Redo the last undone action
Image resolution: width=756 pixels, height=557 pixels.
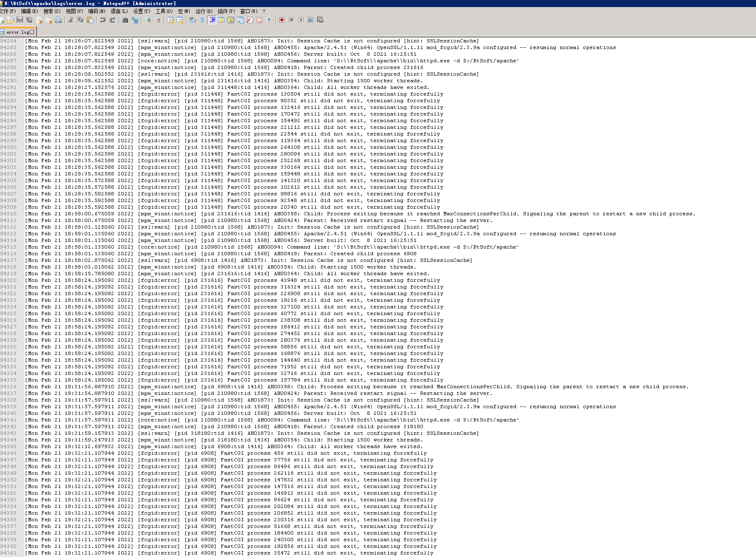coord(113,20)
